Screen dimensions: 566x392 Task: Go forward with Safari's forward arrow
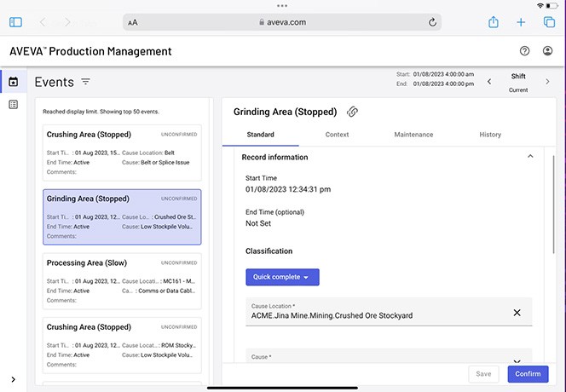click(67, 22)
